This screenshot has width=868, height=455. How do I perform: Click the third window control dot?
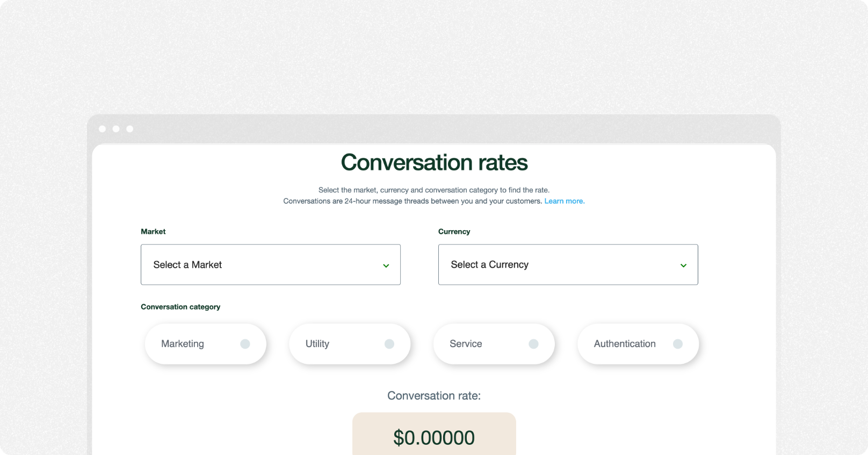129,129
